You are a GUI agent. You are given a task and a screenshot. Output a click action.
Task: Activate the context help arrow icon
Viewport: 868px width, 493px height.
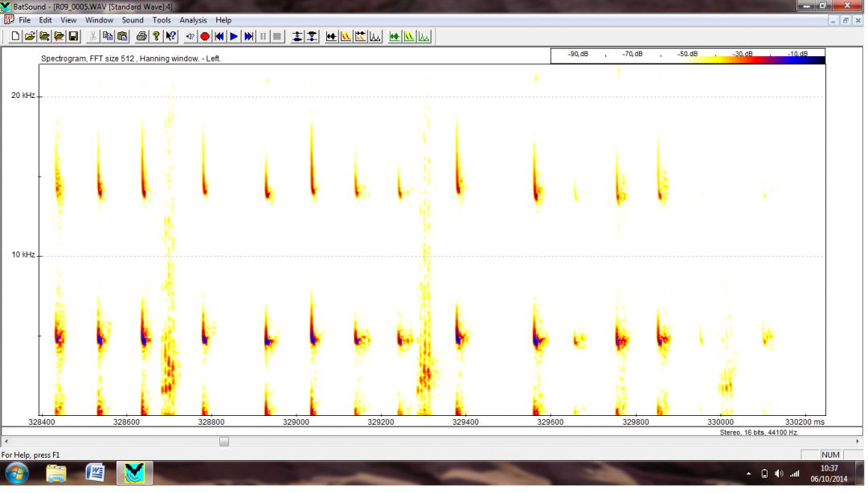(170, 36)
